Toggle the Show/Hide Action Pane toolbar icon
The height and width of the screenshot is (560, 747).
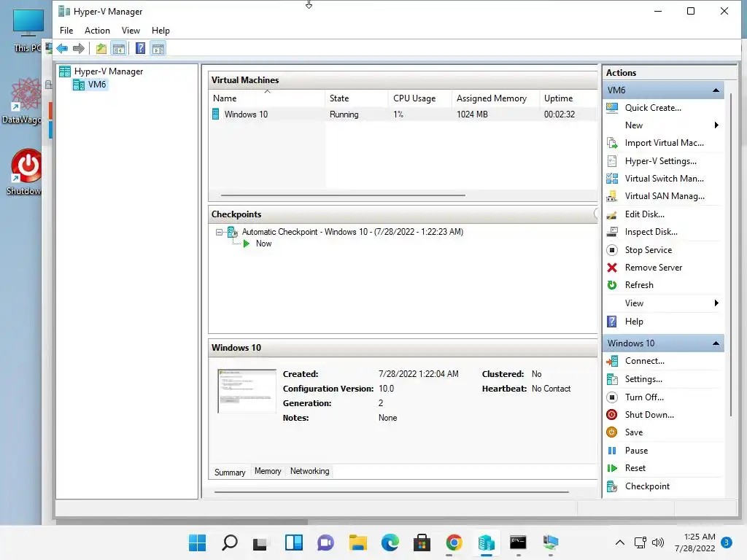158,48
